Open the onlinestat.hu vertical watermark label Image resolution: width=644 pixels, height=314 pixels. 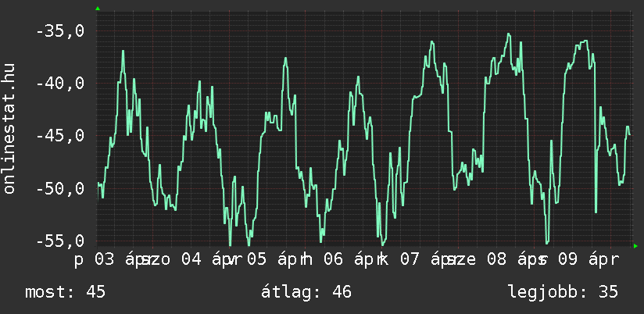9,128
